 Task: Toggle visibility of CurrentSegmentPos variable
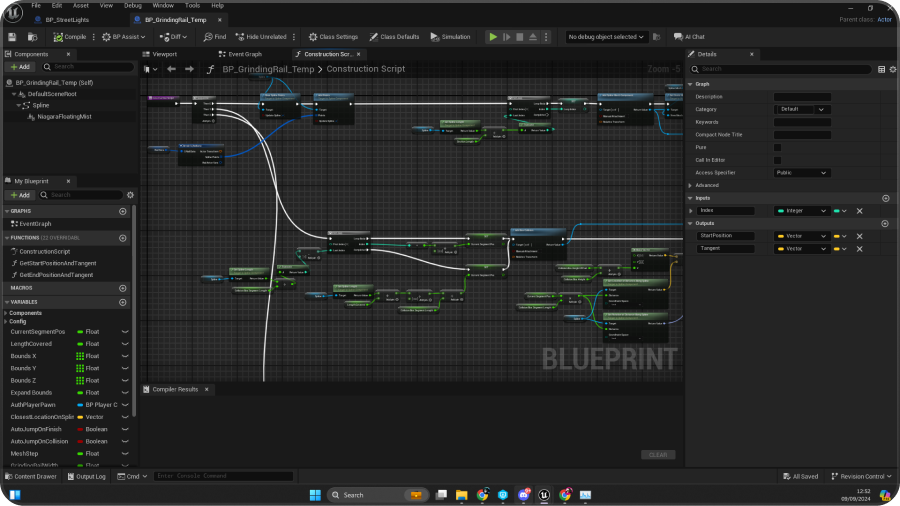125,332
